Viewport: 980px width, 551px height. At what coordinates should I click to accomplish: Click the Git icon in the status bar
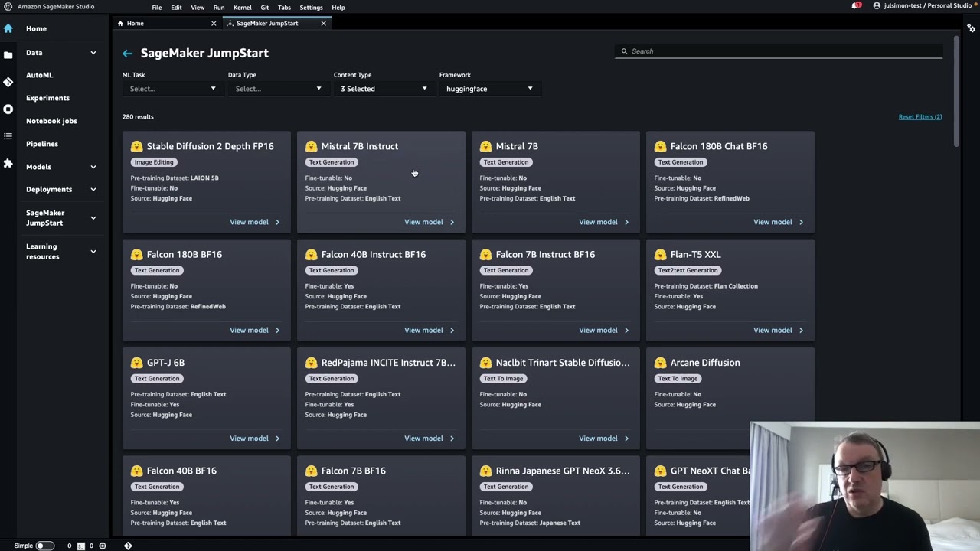pyautogui.click(x=128, y=546)
